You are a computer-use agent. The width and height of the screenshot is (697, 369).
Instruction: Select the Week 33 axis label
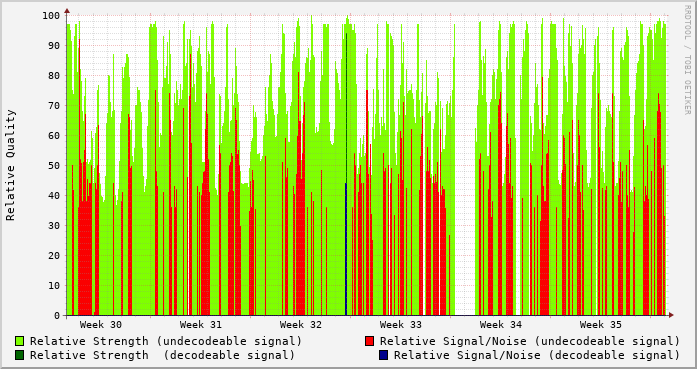[x=401, y=325]
